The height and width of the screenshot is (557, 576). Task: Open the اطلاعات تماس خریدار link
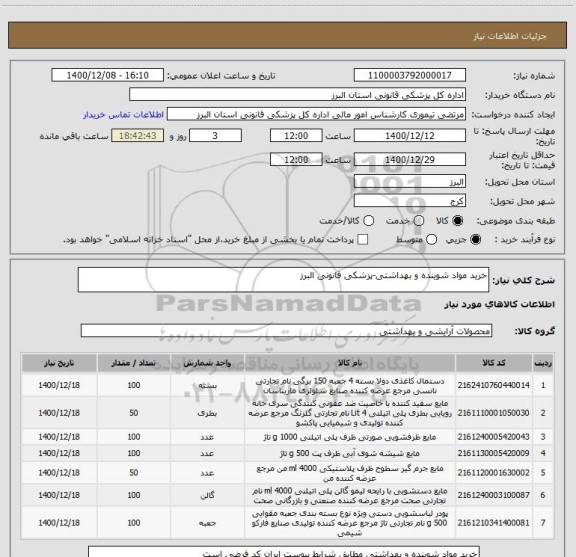tap(123, 115)
